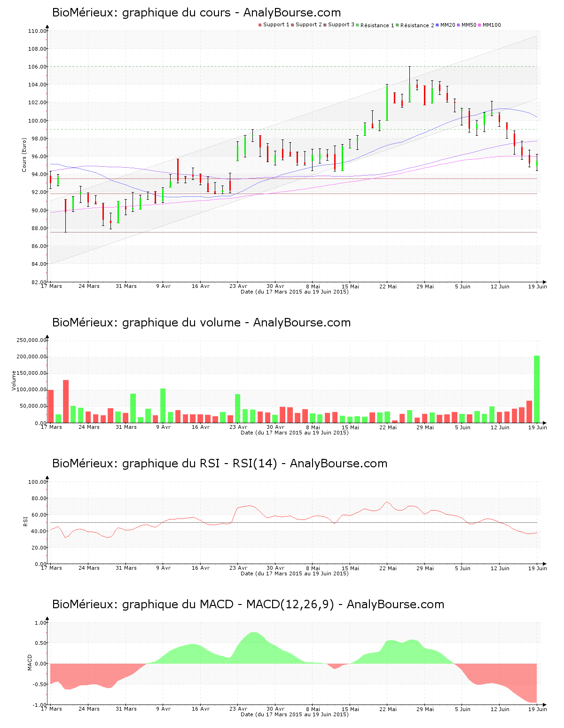The image size is (564, 728).
Task: Click the 'graphique du MACD - MACD(12,26,9)' title
Action: (x=248, y=604)
